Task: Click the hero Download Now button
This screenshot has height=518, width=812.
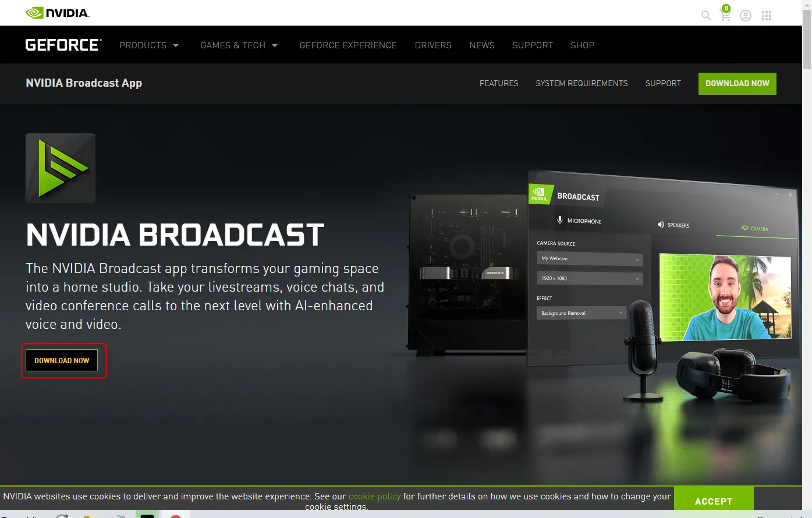Action: click(x=62, y=360)
